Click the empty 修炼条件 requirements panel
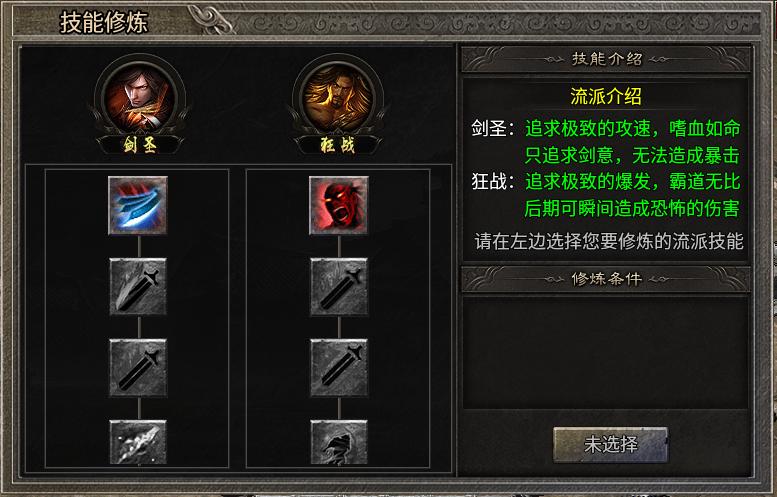Image resolution: width=777 pixels, height=497 pixels. click(606, 353)
